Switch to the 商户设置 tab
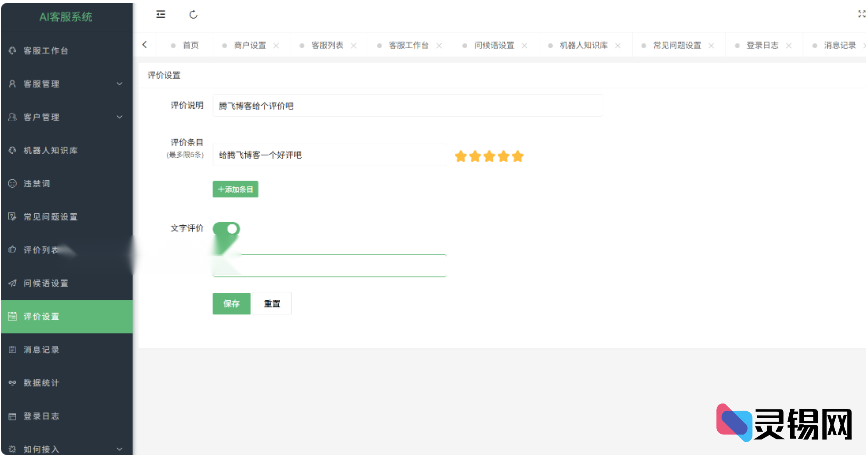Viewport: 866px width, 455px height. point(250,45)
